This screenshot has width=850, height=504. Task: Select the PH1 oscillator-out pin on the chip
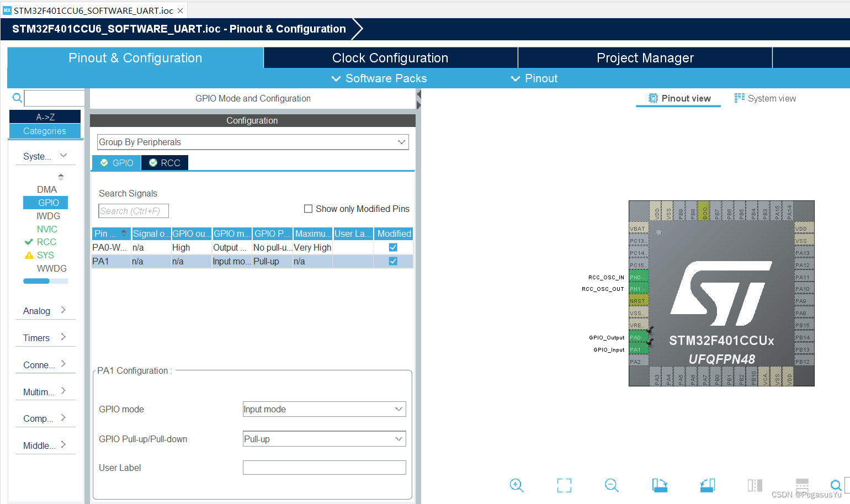tap(639, 289)
